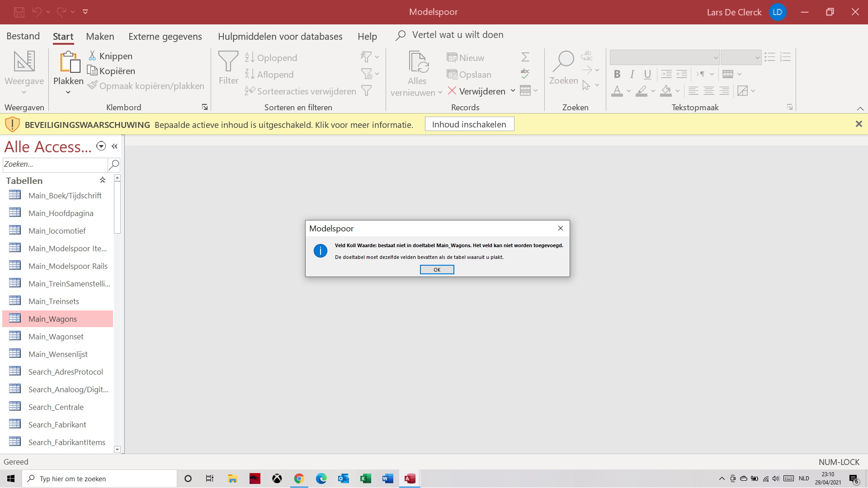Image resolution: width=868 pixels, height=488 pixels.
Task: Click the Spelling abc check icon
Action: pyautogui.click(x=525, y=74)
